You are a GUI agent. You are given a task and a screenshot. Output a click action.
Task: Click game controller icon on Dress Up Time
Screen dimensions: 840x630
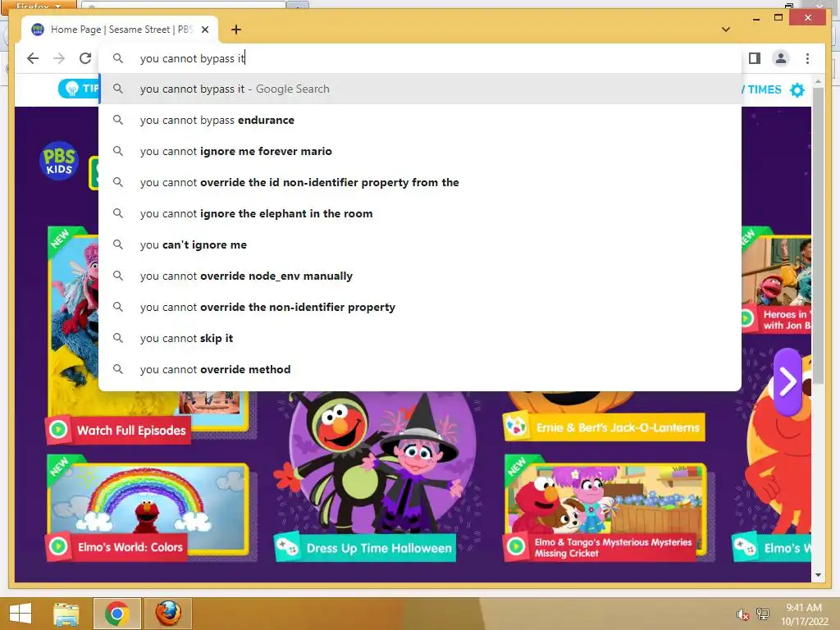[x=287, y=547]
